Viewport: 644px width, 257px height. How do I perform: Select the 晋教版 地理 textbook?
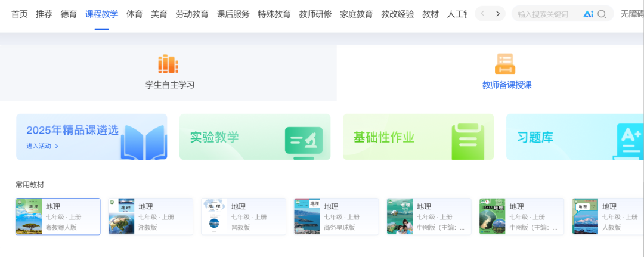coord(243,216)
